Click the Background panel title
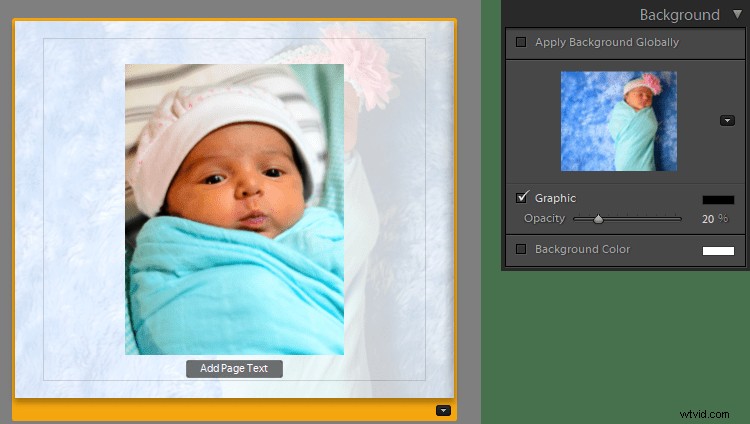The image size is (750, 424). pyautogui.click(x=679, y=15)
